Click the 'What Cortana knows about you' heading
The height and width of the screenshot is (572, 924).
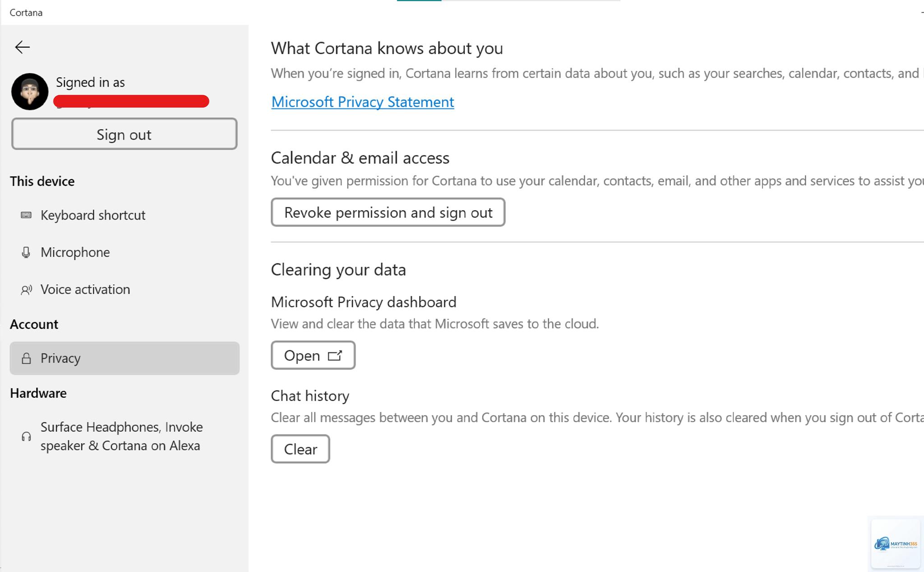[387, 48]
